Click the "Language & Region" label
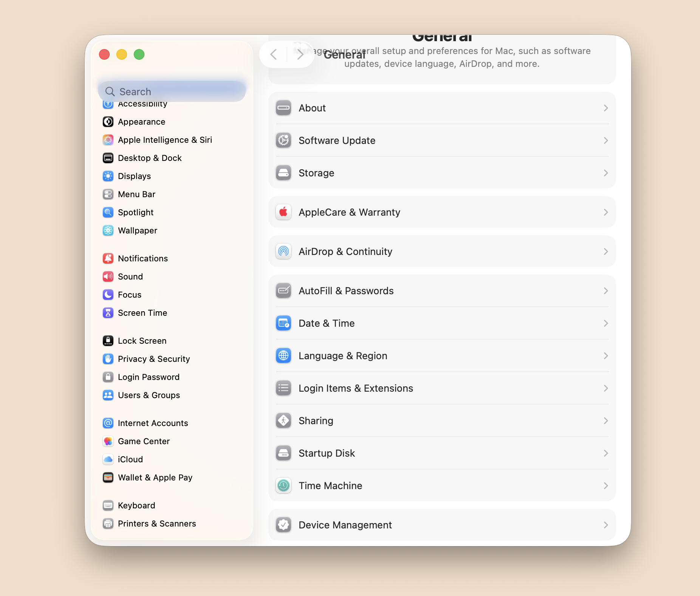The width and height of the screenshot is (700, 596). [x=343, y=356]
